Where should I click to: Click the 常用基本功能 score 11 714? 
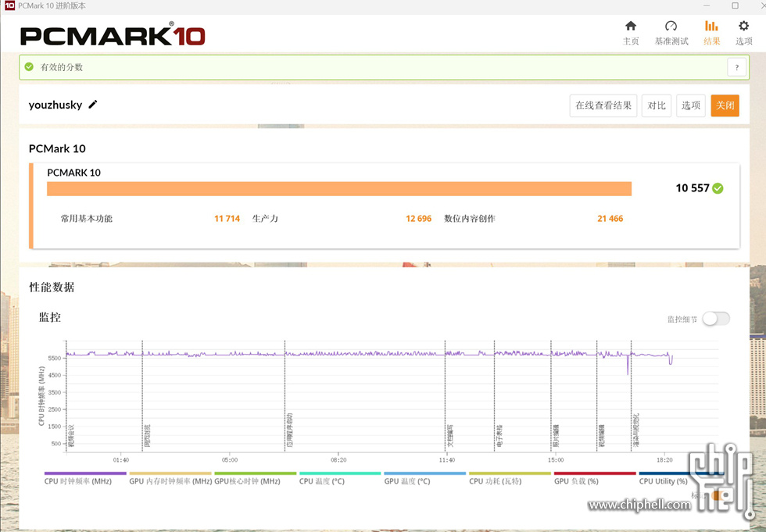pos(227,219)
